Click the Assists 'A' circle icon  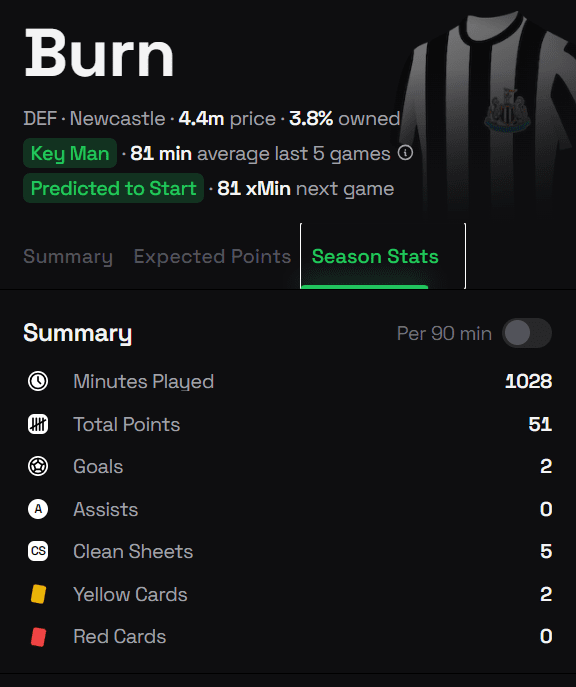click(x=38, y=509)
